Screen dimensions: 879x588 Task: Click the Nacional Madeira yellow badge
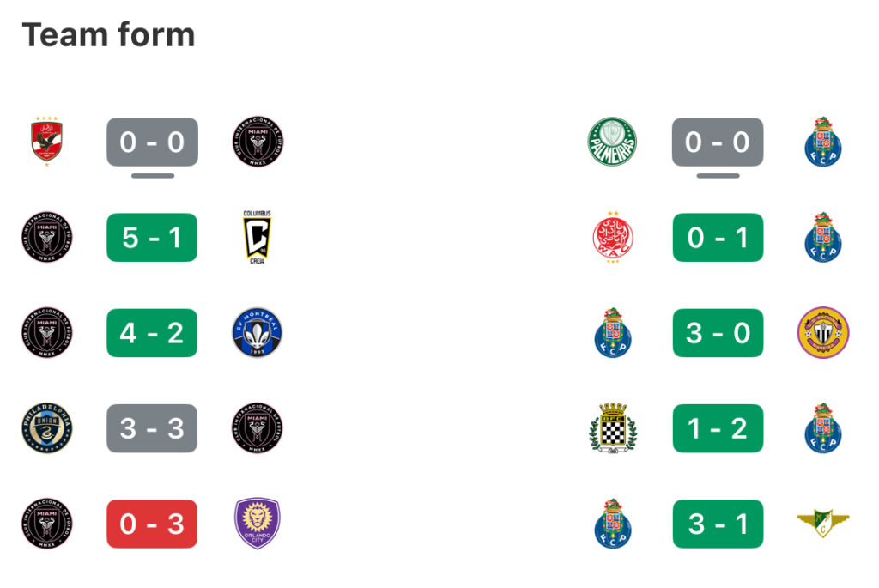pos(823,332)
